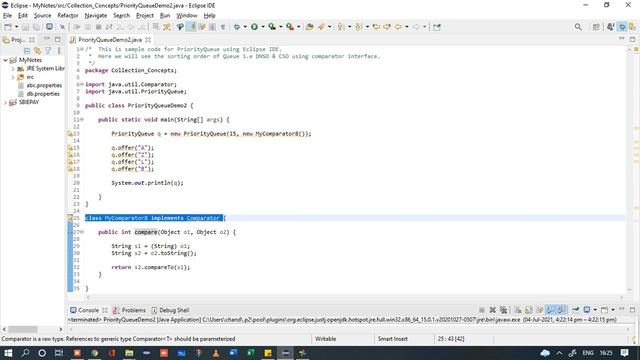Click the Coverage run icon
The height and width of the screenshot is (360, 640).
272,27
